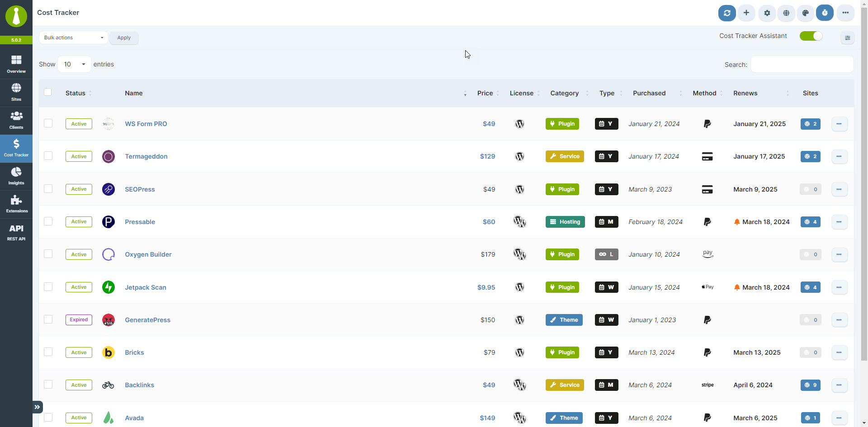
Task: Click the Theme category label for GeneratePress
Action: (564, 320)
